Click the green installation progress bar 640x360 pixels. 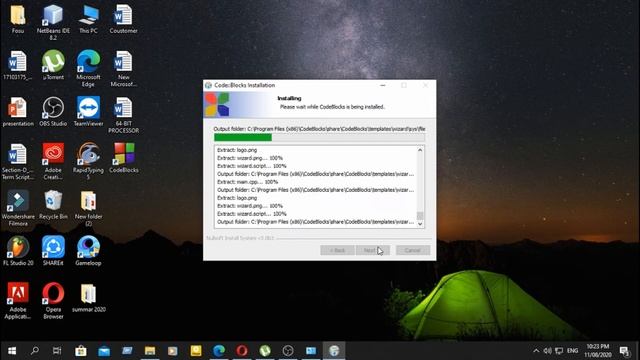point(319,138)
